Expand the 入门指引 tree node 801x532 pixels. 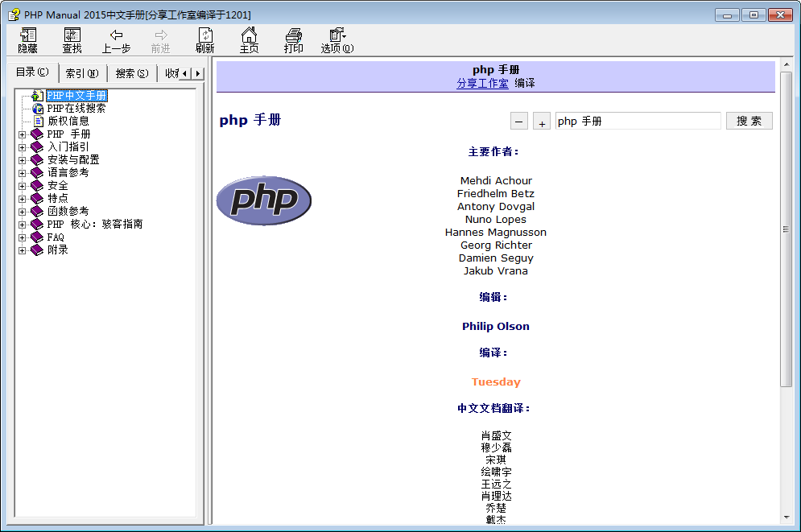pos(23,147)
